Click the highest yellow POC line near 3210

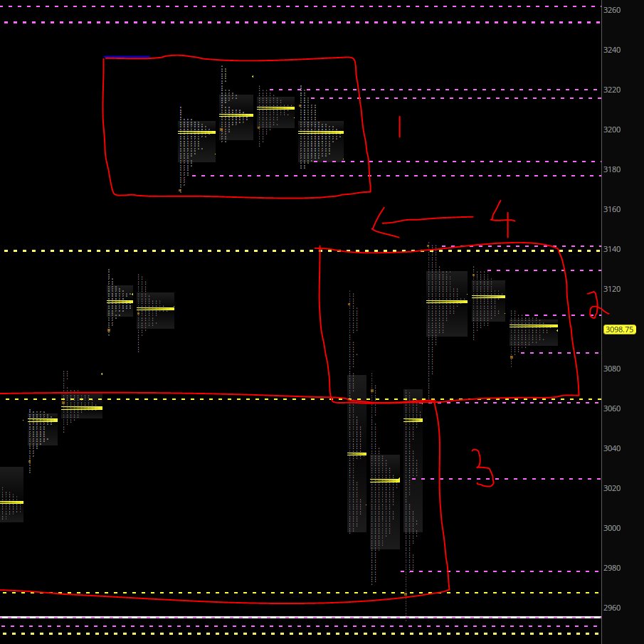coord(275,108)
